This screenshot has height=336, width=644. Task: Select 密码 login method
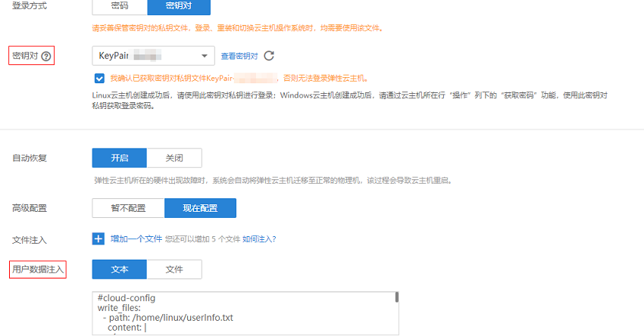tap(119, 6)
